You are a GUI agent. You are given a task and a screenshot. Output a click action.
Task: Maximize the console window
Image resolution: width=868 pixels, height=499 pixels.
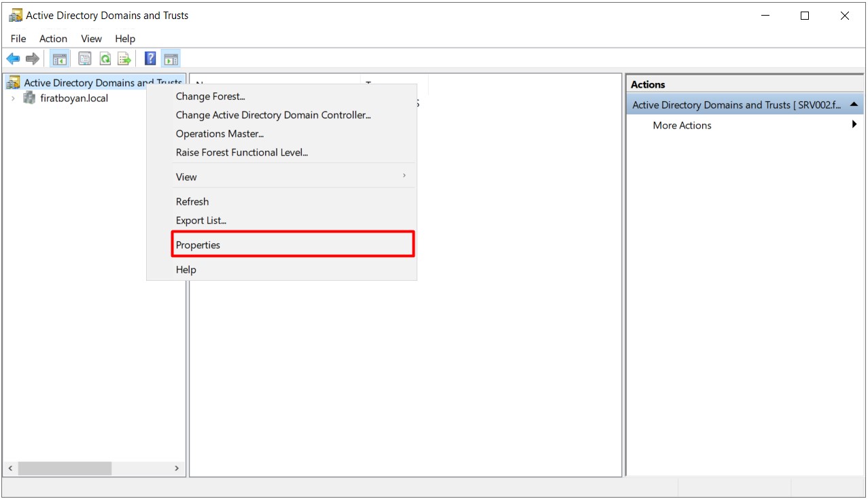coord(805,16)
